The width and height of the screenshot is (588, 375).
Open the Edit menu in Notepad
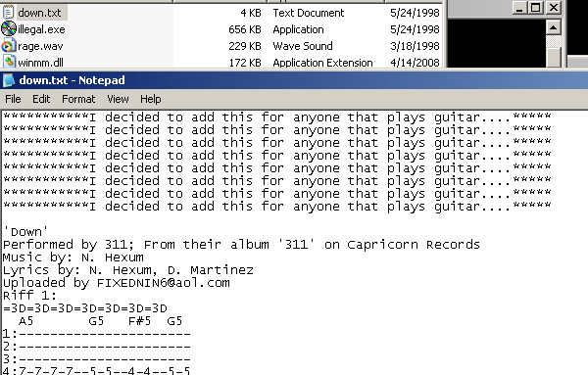[41, 99]
